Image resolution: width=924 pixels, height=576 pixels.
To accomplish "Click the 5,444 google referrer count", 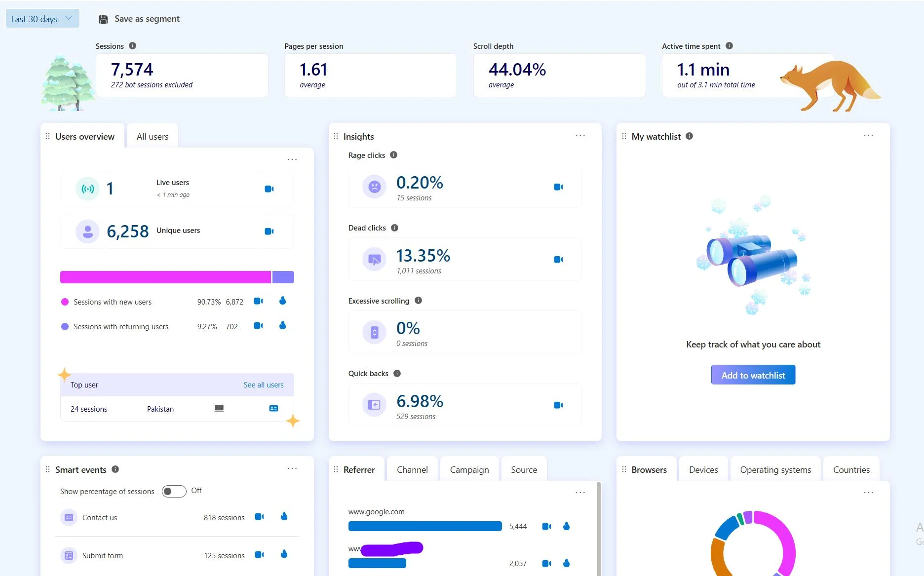I will [518, 527].
